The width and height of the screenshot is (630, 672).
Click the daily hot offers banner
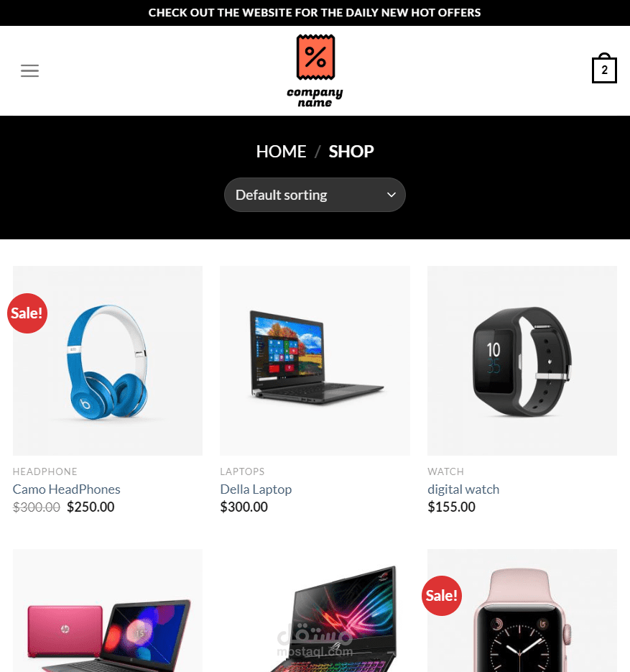click(x=315, y=13)
